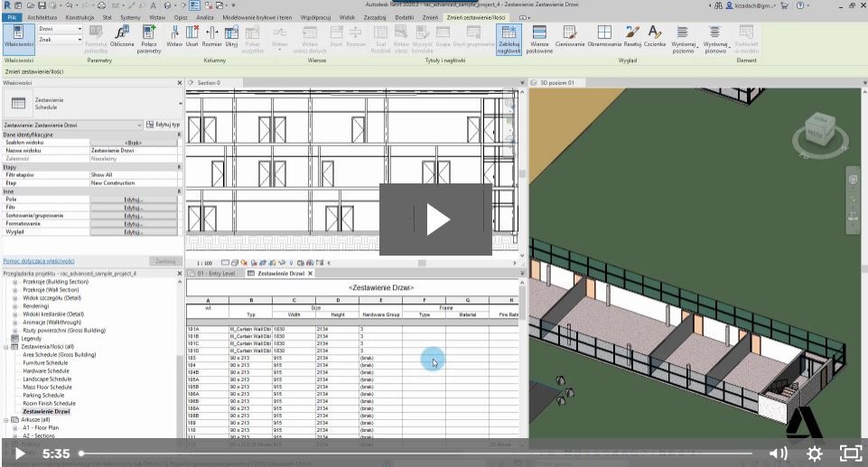Open the Plik file menu

pos(12,17)
